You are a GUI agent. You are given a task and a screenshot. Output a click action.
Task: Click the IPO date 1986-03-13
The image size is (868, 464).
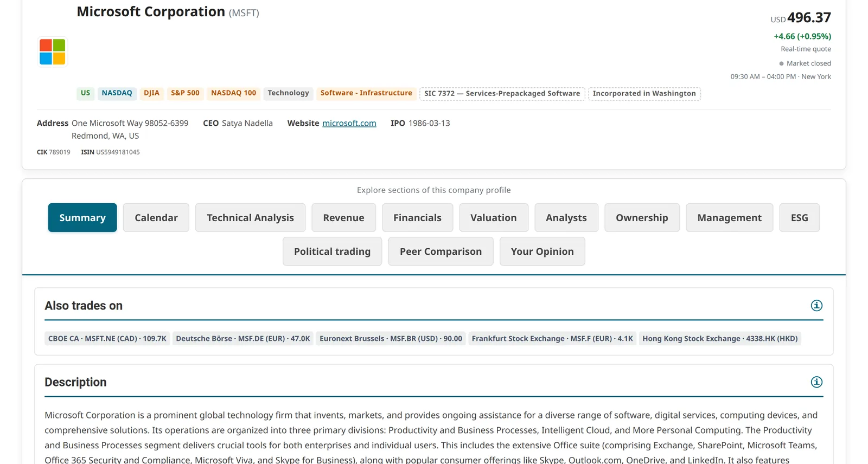pos(429,123)
